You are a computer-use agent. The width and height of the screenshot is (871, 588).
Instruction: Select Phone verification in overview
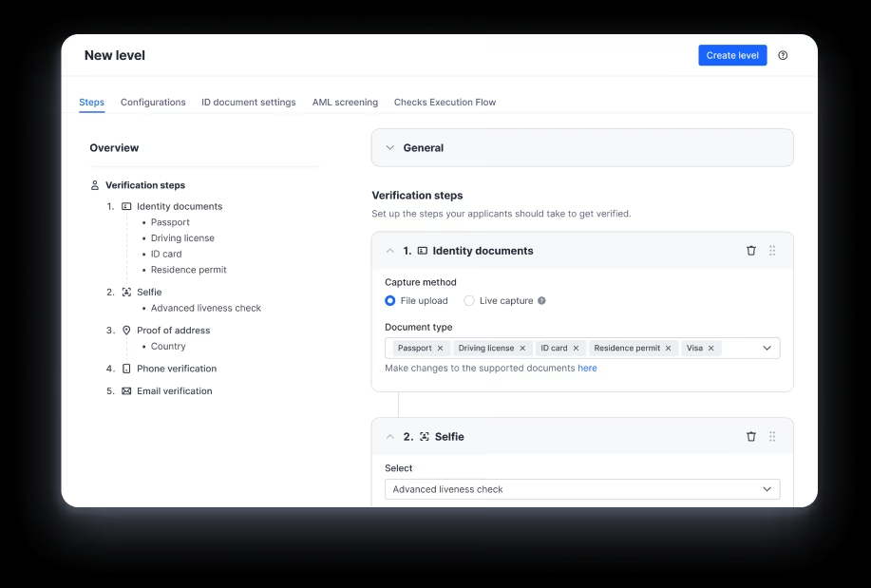coord(177,369)
